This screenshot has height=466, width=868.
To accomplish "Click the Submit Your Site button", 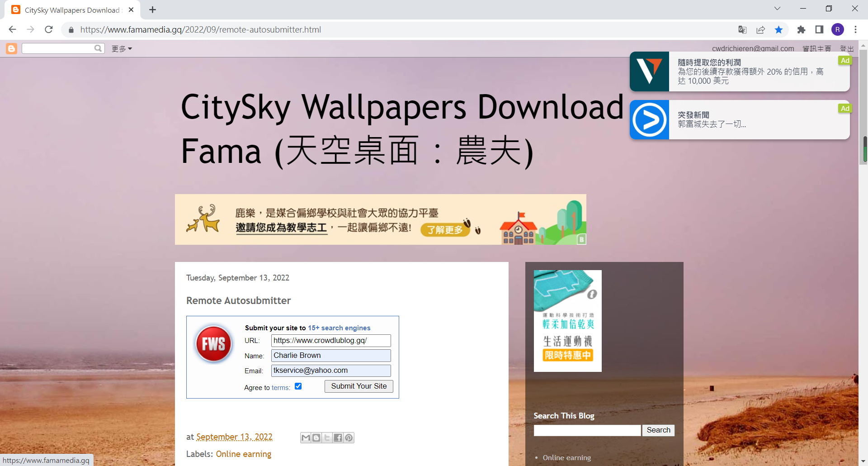I will (359, 386).
